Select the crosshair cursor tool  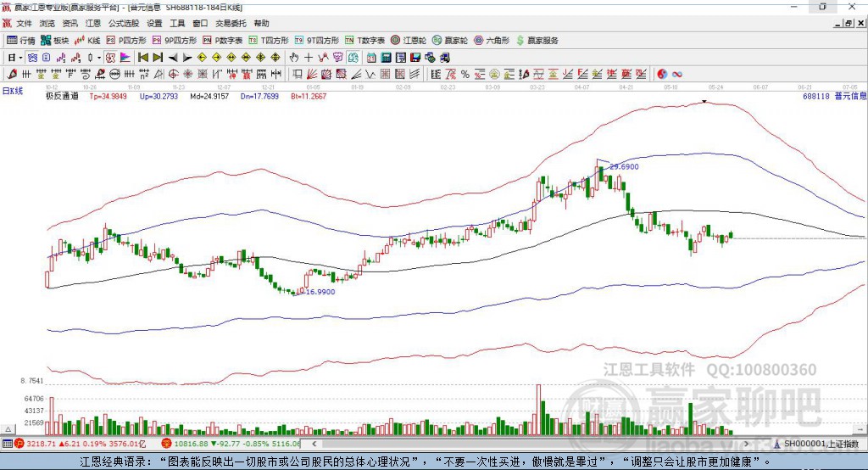(x=309, y=58)
